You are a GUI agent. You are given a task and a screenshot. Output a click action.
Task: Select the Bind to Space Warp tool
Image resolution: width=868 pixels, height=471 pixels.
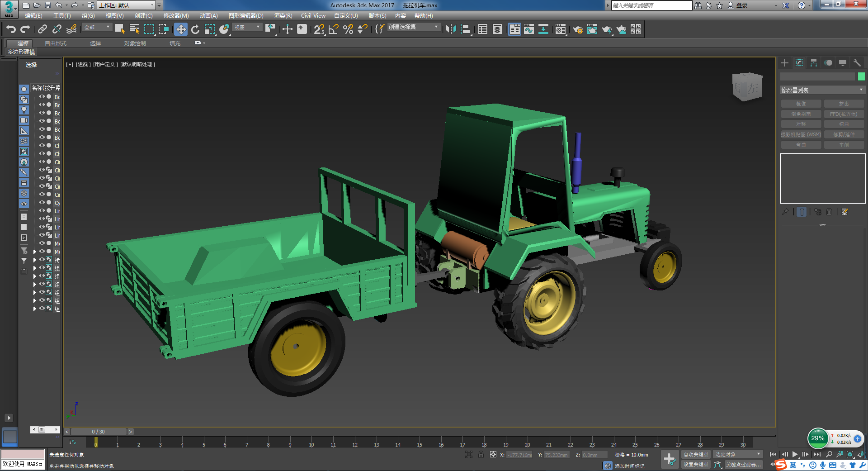71,29
